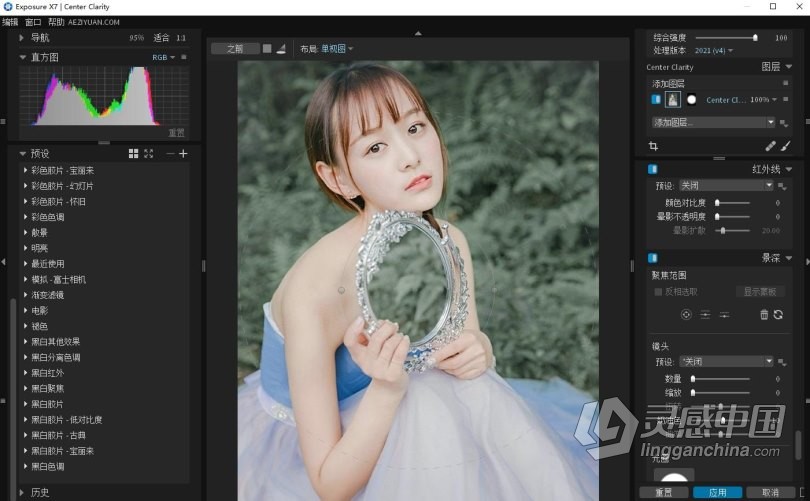Increase preset thumbnail size with plus

(183, 153)
